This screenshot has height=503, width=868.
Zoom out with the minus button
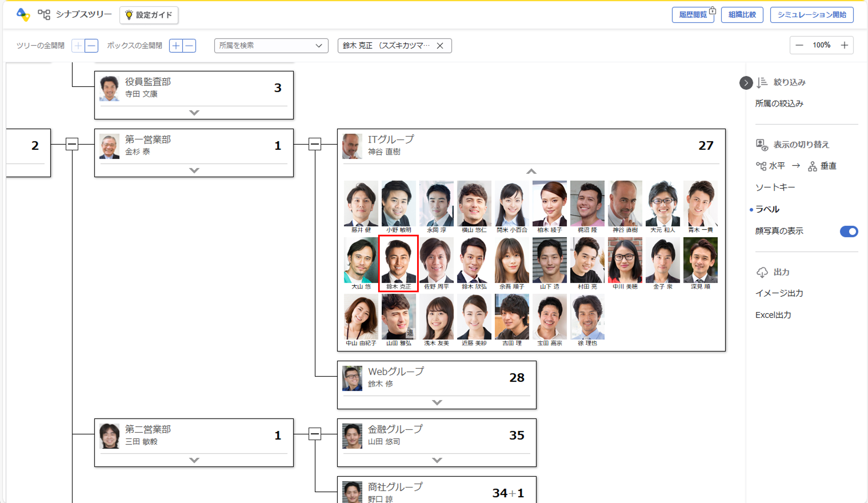pyautogui.click(x=800, y=45)
